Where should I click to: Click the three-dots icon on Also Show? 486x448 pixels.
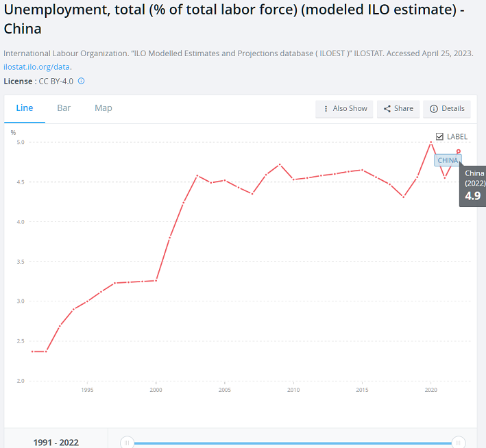click(x=326, y=109)
